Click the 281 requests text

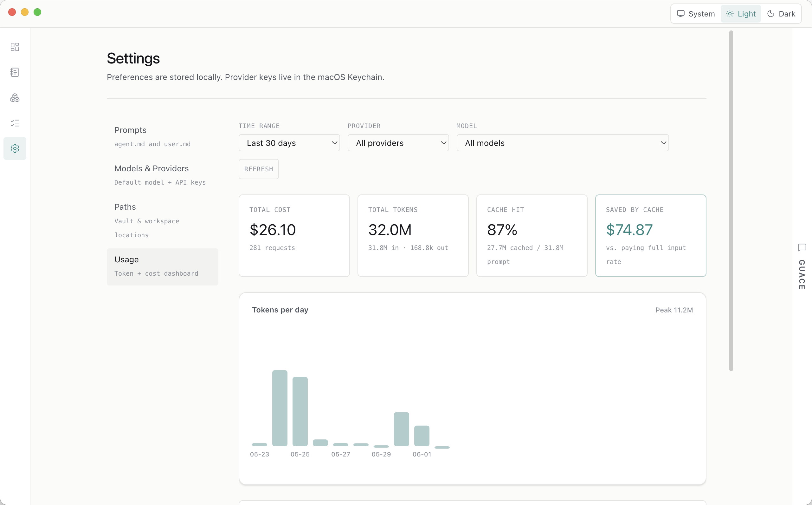point(272,248)
